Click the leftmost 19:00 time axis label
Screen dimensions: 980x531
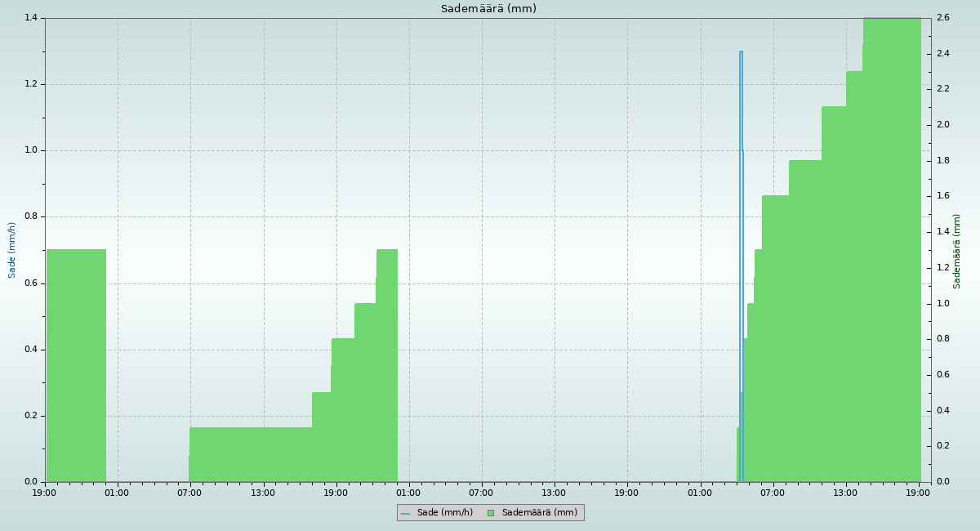[45, 493]
